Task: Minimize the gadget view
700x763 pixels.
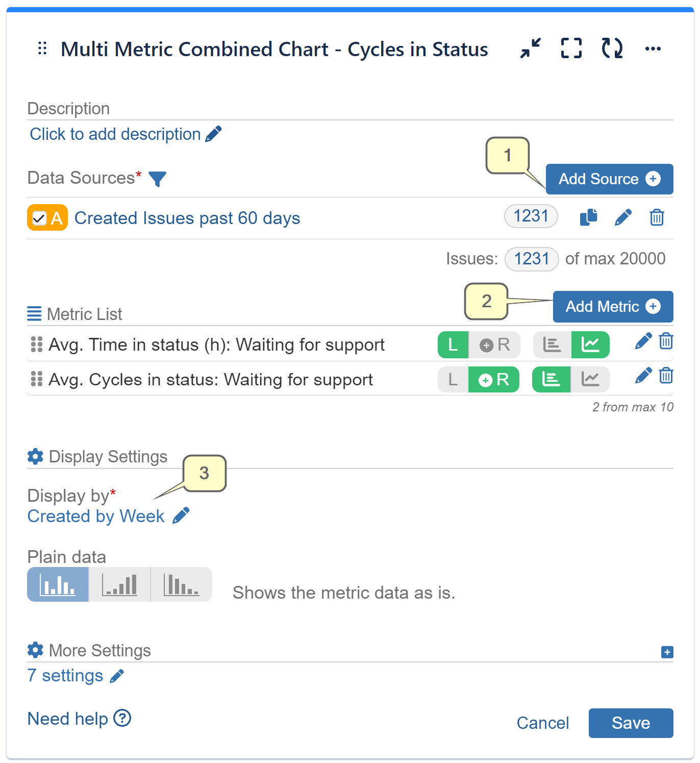Action: coord(530,48)
